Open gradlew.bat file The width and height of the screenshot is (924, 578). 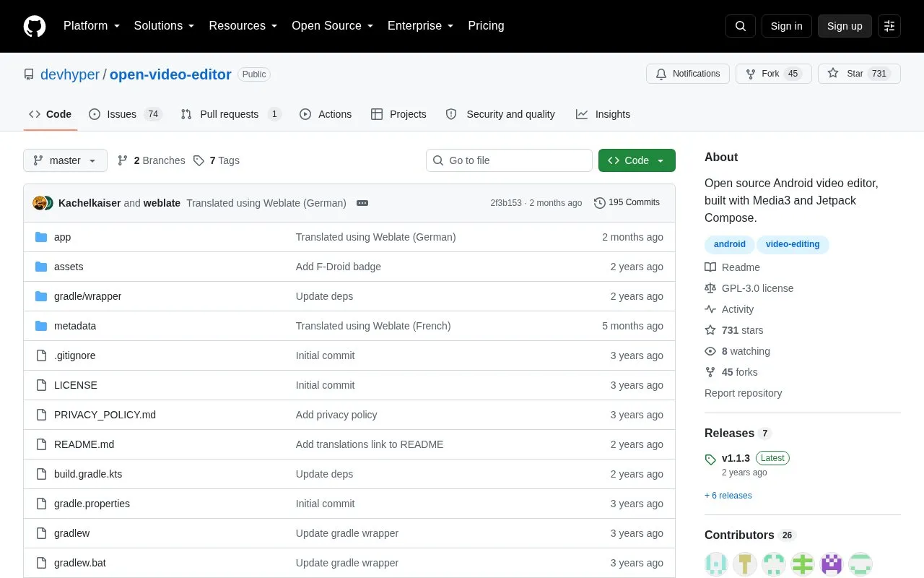(x=80, y=563)
